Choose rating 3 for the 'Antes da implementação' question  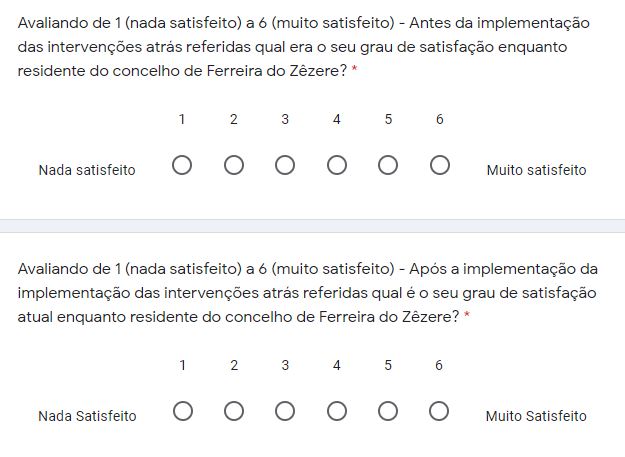[x=285, y=166]
